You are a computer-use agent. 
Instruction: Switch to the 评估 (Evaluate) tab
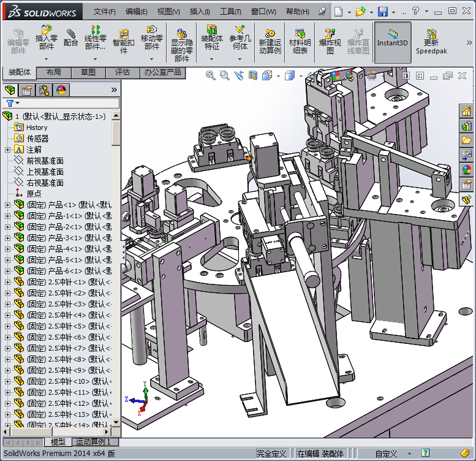123,72
